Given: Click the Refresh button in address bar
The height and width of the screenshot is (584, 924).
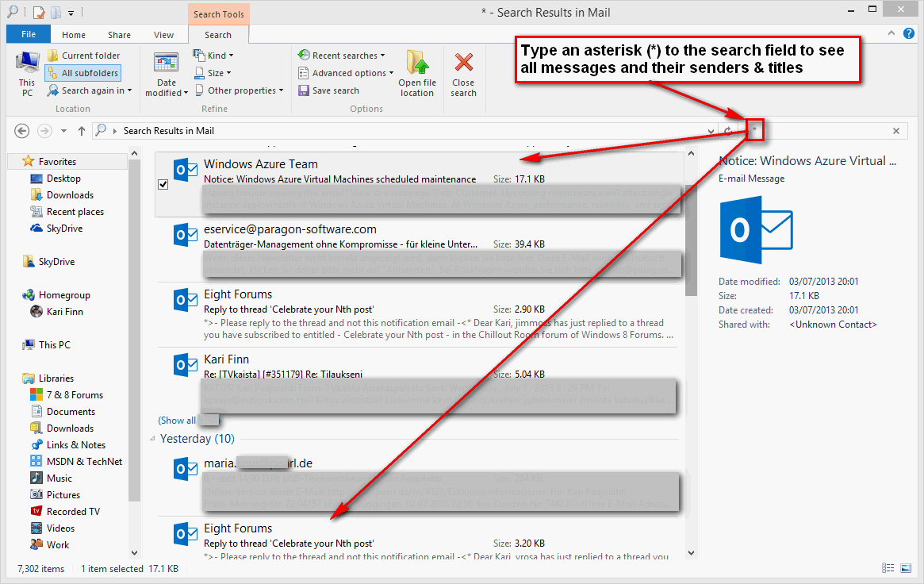Looking at the screenshot, I should point(728,131).
